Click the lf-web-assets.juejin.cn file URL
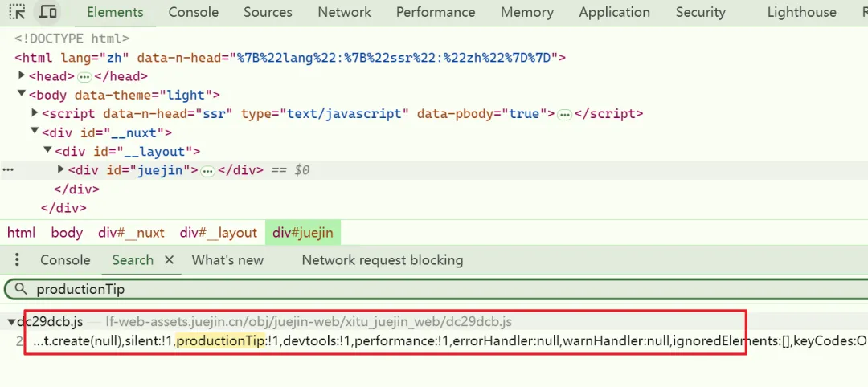The width and height of the screenshot is (868, 387). click(309, 322)
